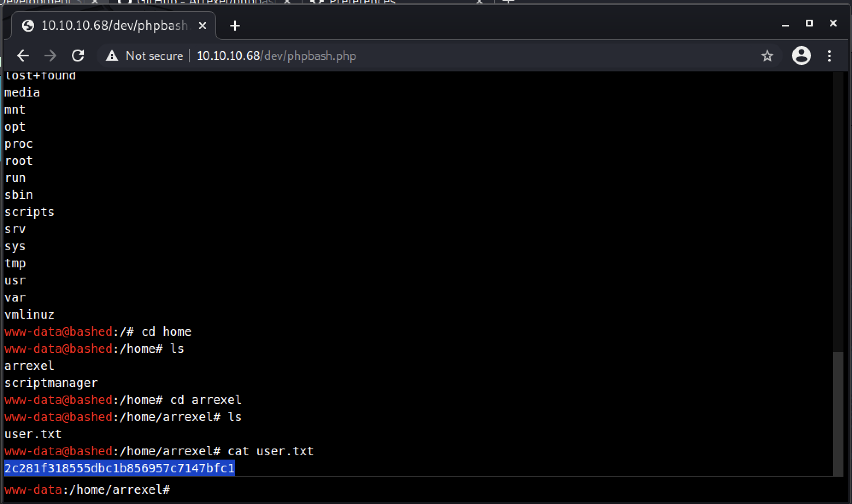Click the forward navigation arrow
Viewport: 852px width, 504px height.
click(50, 56)
